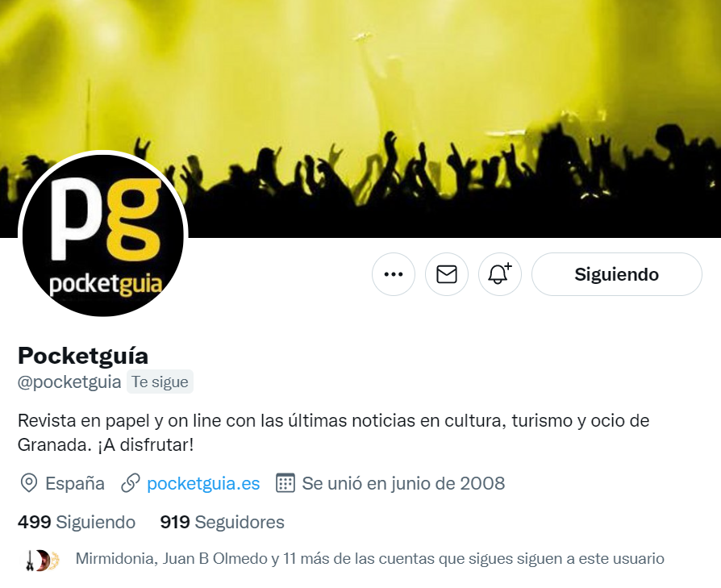The image size is (721, 588).
Task: Select the @pocketguia handle text
Action: (69, 382)
